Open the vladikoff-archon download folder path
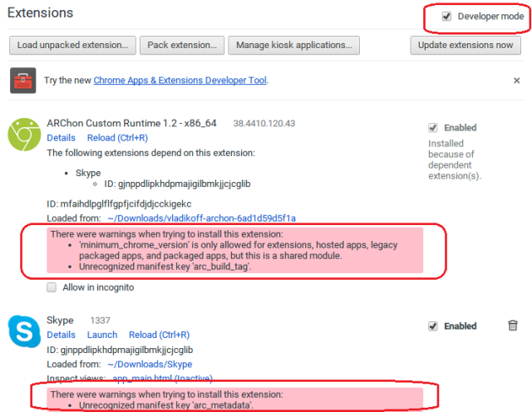This screenshot has height=412, width=532. tap(202, 218)
